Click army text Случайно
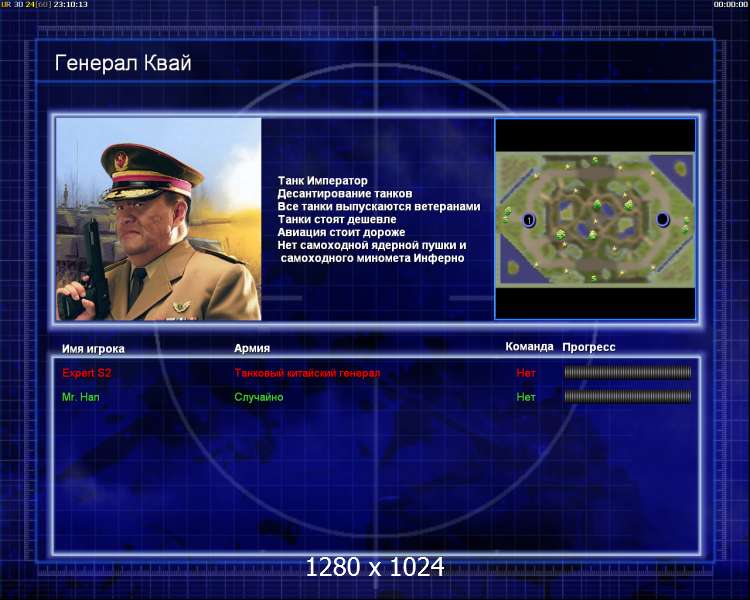This screenshot has width=750, height=600. (259, 397)
